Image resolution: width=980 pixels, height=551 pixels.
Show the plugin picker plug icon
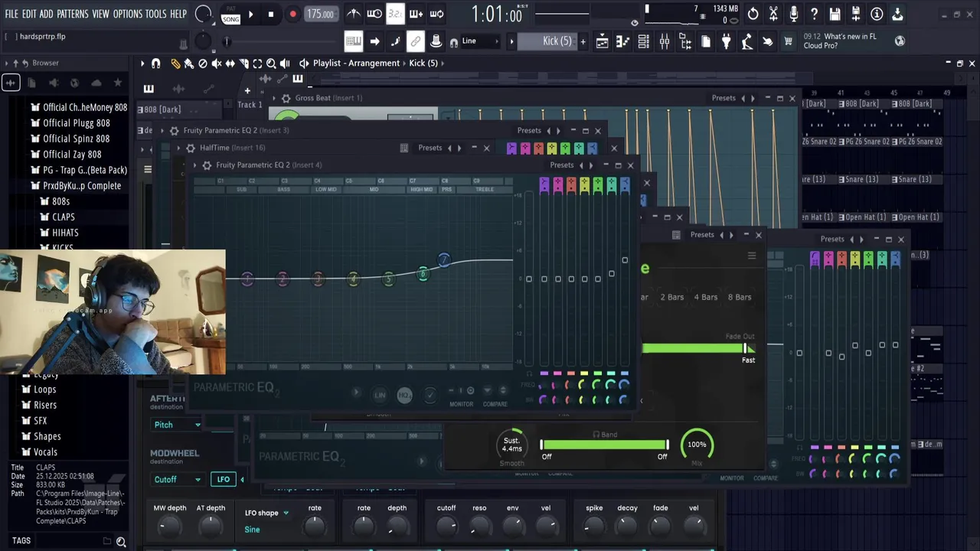pos(726,41)
